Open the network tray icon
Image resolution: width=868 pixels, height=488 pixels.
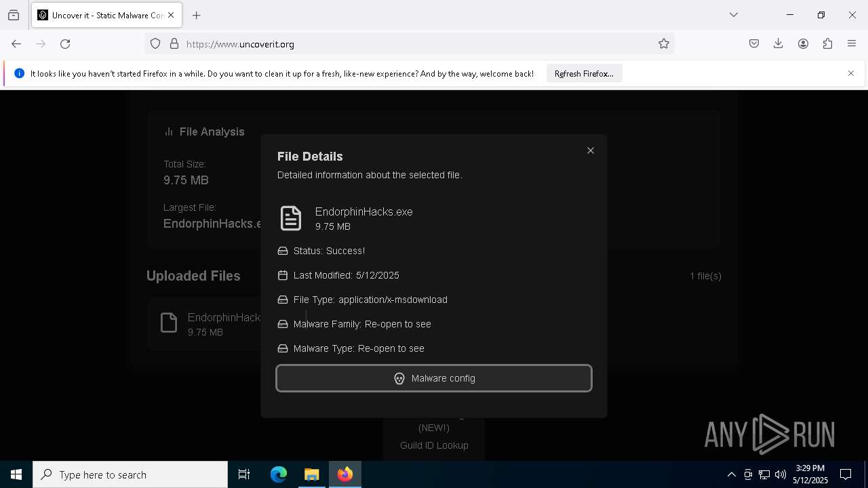(x=764, y=474)
